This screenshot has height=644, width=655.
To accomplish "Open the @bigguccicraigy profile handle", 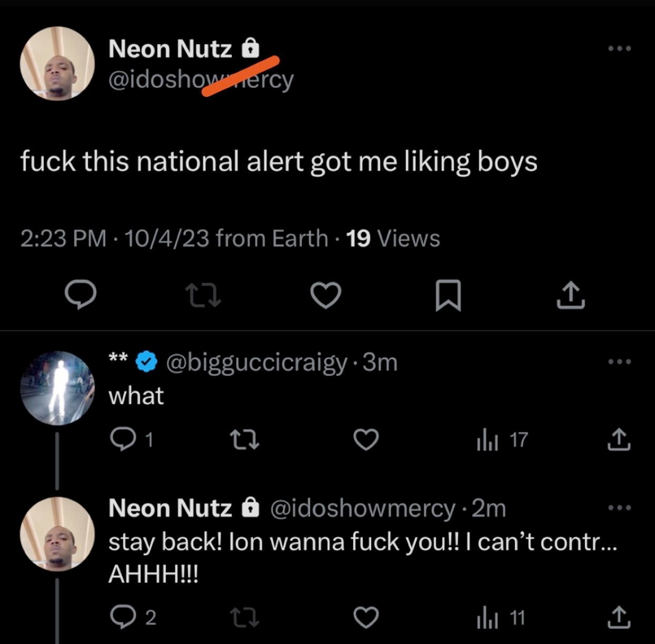I will (257, 363).
